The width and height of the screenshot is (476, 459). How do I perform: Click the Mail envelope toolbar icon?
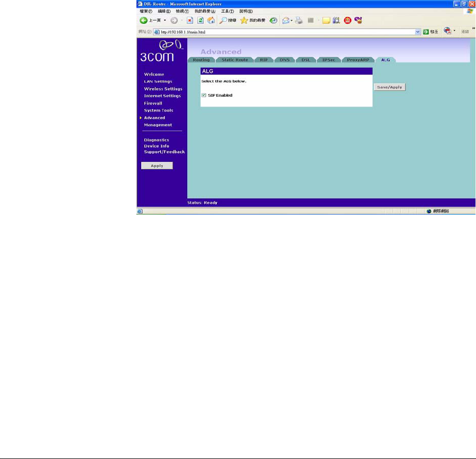pyautogui.click(x=286, y=20)
